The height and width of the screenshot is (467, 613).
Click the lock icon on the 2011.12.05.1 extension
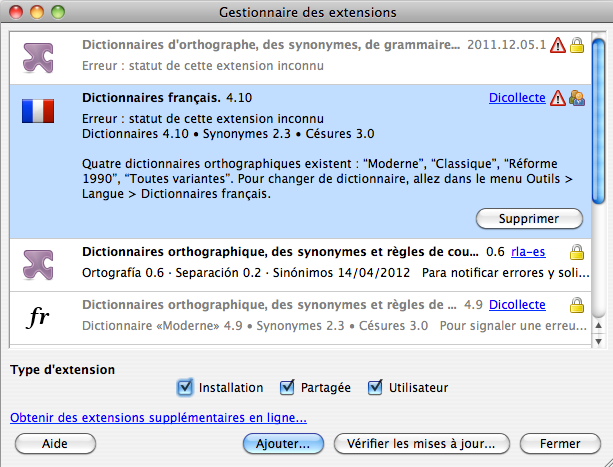(x=577, y=46)
